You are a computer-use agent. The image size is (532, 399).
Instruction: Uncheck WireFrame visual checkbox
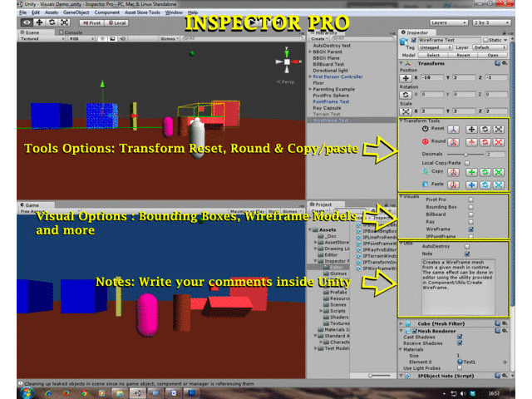(x=471, y=229)
